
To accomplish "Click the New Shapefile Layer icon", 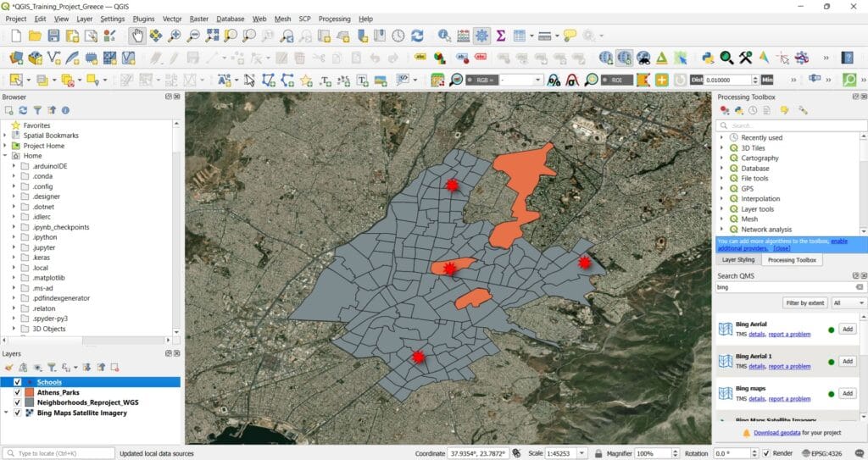I will [x=53, y=58].
